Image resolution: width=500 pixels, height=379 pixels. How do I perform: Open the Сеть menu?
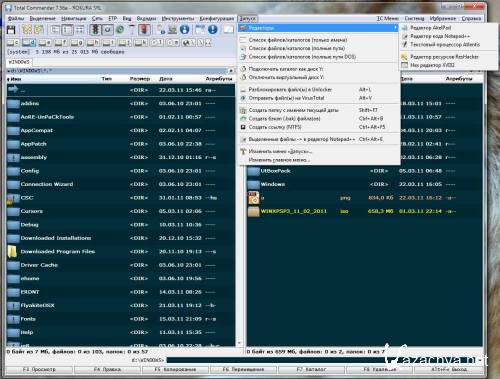(x=97, y=18)
